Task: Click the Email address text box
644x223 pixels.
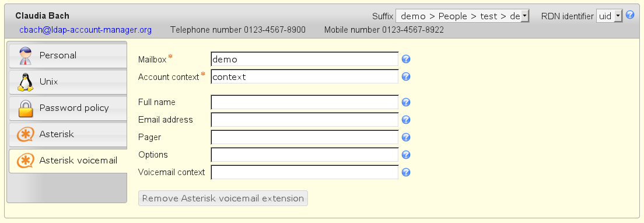Action: click(304, 120)
